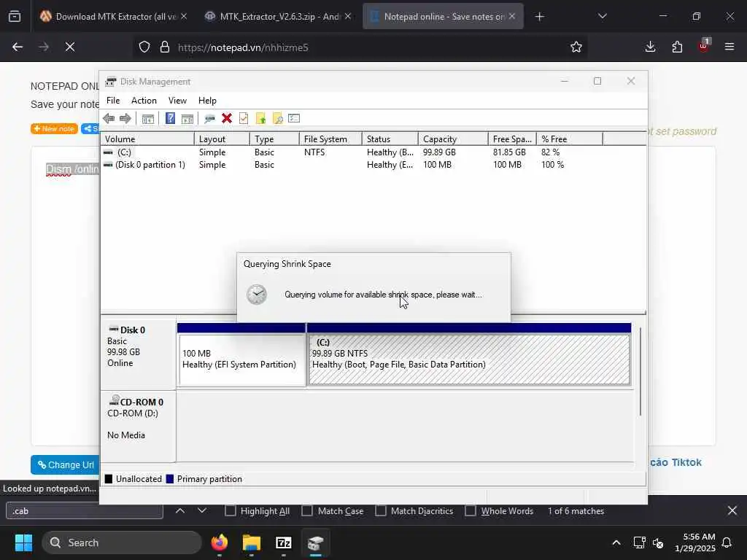The width and height of the screenshot is (747, 560).
Task: Click the Disk Management vertical scrollbar
Action: (640, 371)
